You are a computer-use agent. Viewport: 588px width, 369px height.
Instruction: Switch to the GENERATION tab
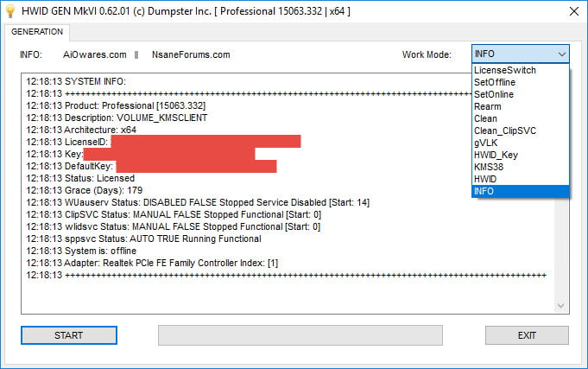37,32
